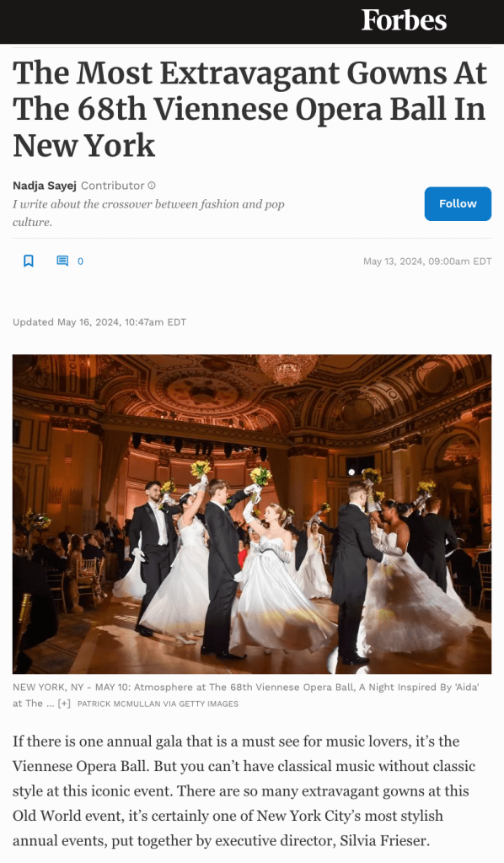Click the May 13, 2024 publish date
504x863 pixels.
click(x=427, y=262)
